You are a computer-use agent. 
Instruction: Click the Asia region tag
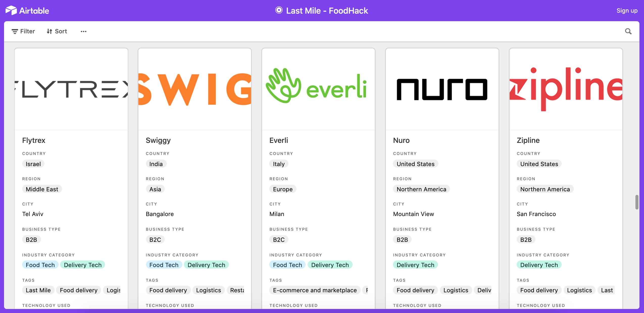[155, 189]
